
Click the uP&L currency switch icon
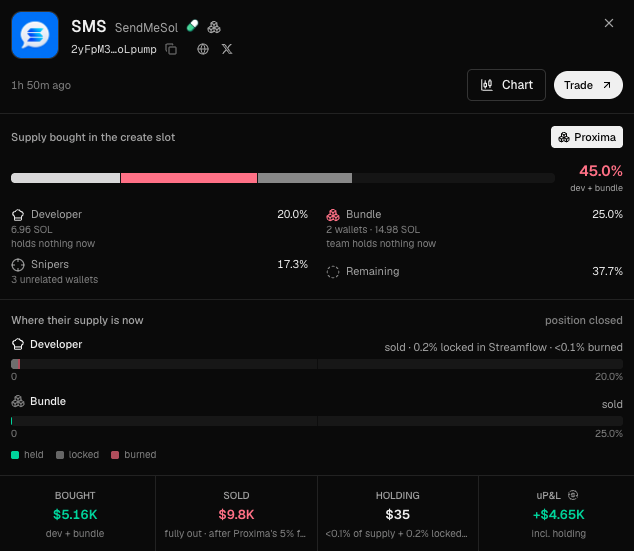pyautogui.click(x=573, y=495)
